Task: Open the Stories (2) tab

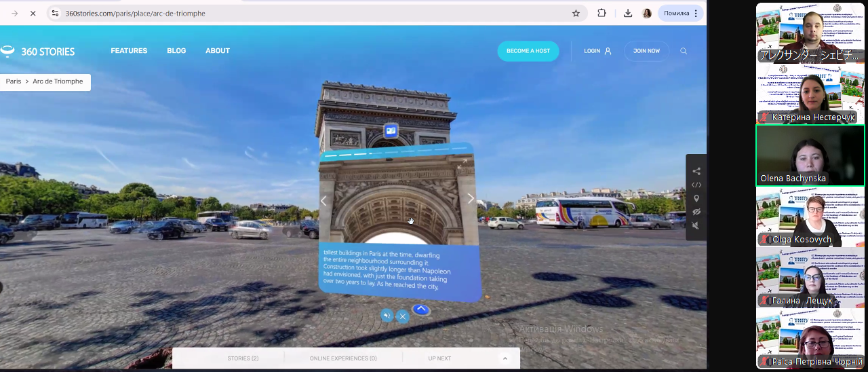Action: 243,358
